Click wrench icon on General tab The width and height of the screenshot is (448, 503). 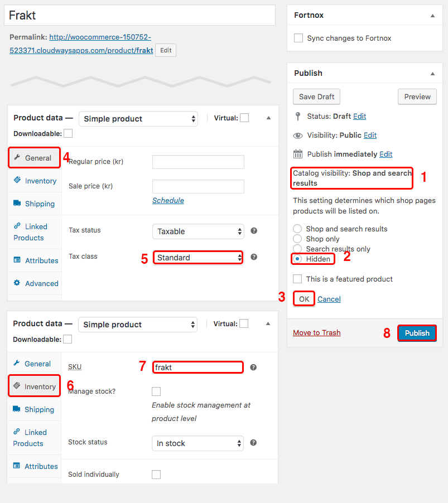(x=17, y=158)
